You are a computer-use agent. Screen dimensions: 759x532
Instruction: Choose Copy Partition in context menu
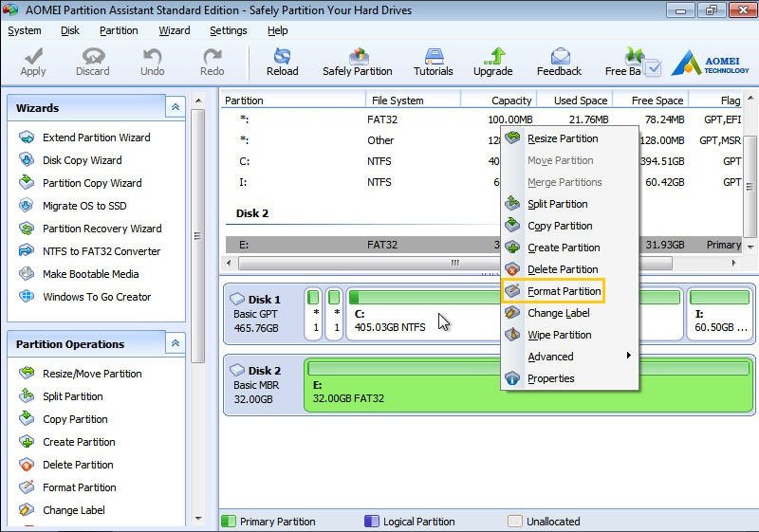point(570,226)
